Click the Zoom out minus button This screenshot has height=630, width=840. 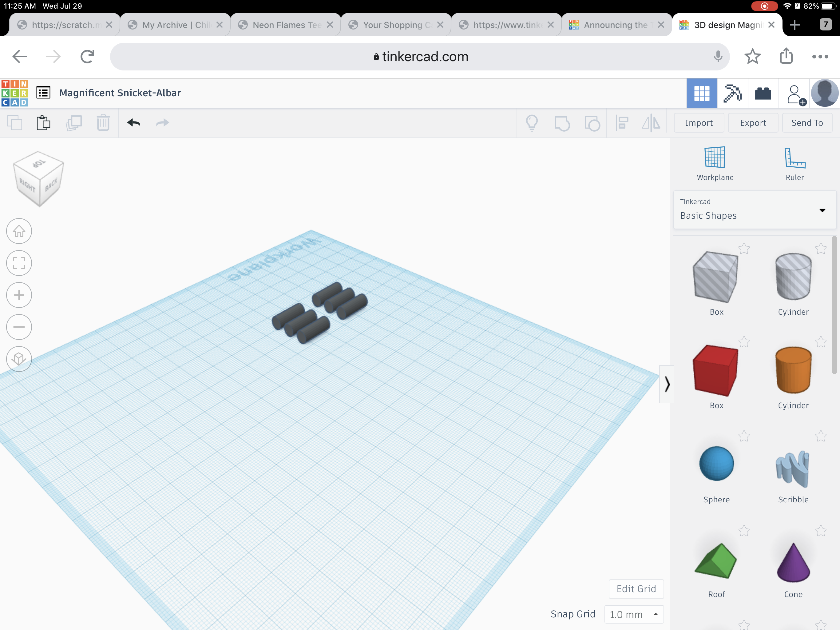coord(19,327)
